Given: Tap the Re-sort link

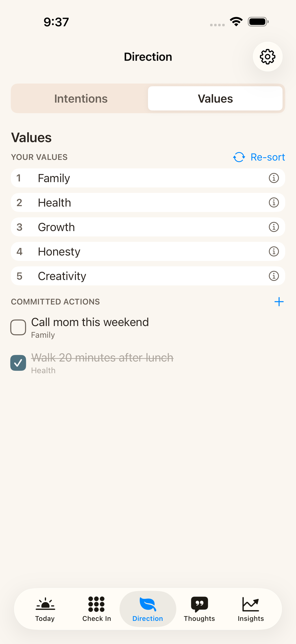Looking at the screenshot, I should click(x=259, y=157).
